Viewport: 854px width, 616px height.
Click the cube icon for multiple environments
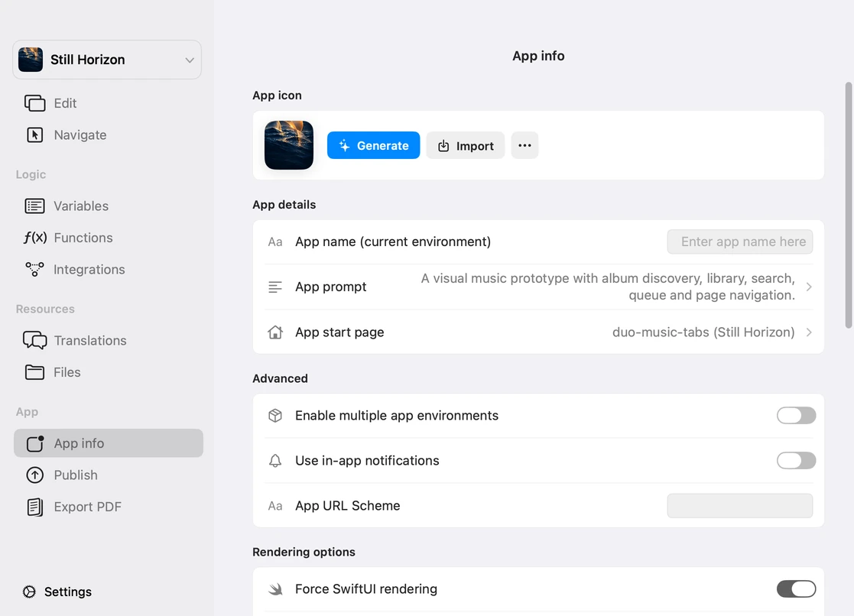coord(275,416)
